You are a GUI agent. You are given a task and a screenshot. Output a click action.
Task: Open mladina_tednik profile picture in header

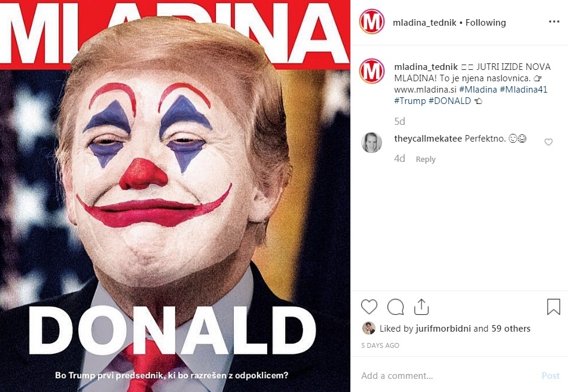click(371, 22)
